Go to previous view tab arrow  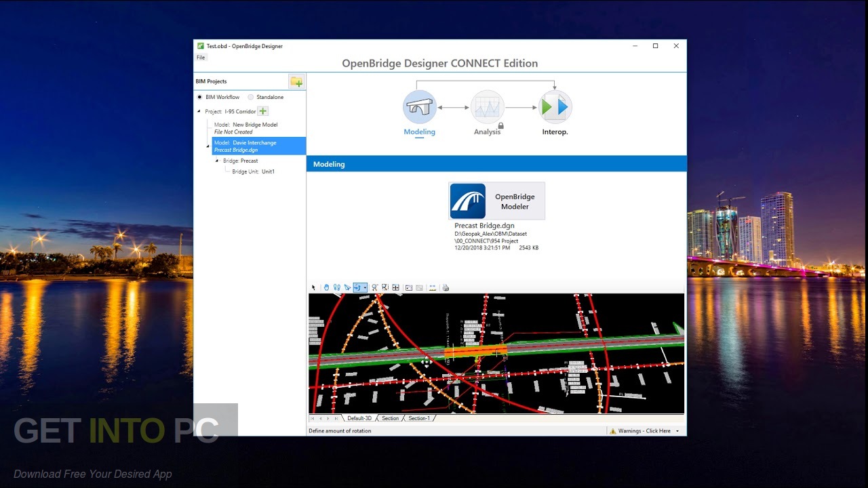point(320,418)
